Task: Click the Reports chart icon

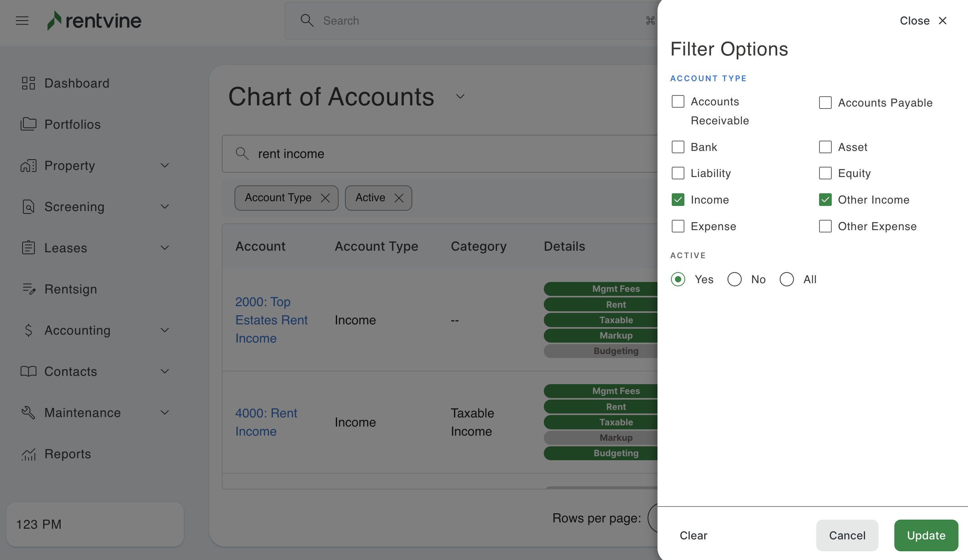Action: point(29,454)
